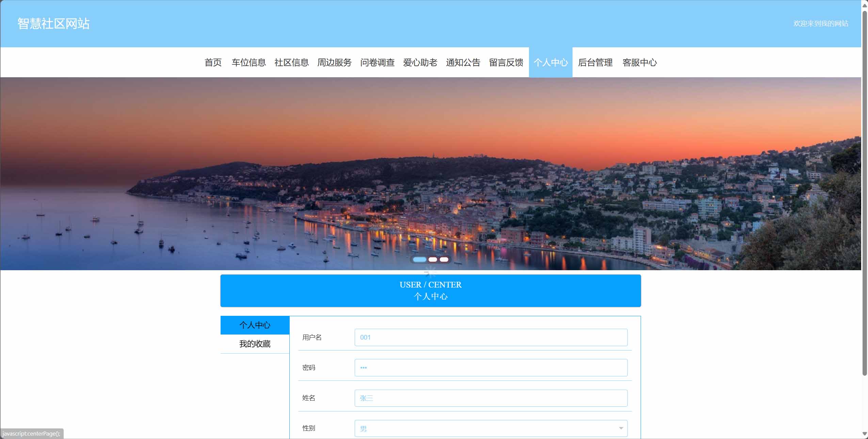Navigate to 爱心助老

click(420, 62)
